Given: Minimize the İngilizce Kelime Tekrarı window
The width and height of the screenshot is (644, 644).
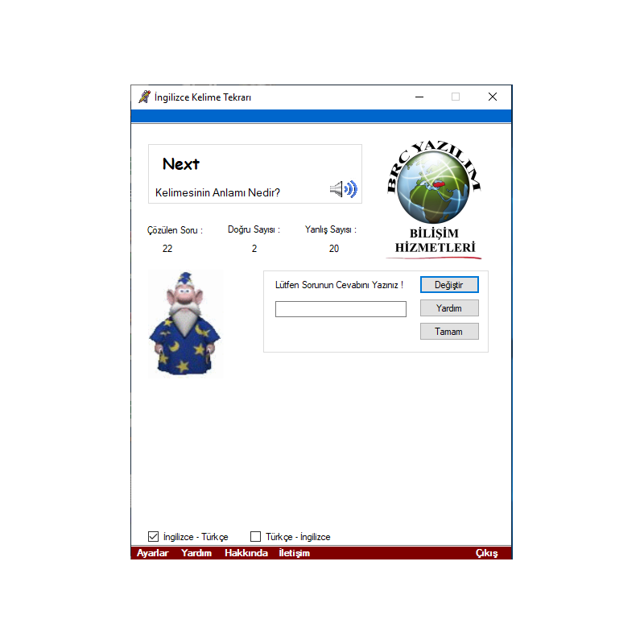Looking at the screenshot, I should pyautogui.click(x=419, y=97).
